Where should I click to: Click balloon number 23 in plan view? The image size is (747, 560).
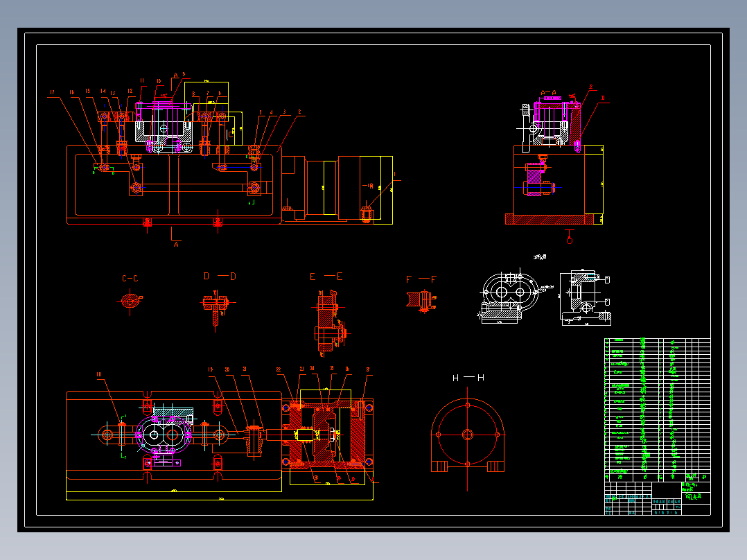pyautogui.click(x=301, y=369)
